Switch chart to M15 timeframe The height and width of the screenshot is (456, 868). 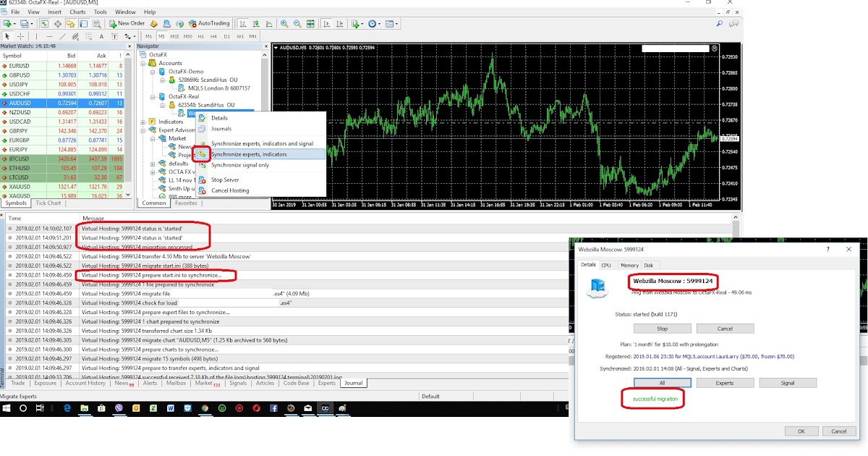tap(174, 36)
